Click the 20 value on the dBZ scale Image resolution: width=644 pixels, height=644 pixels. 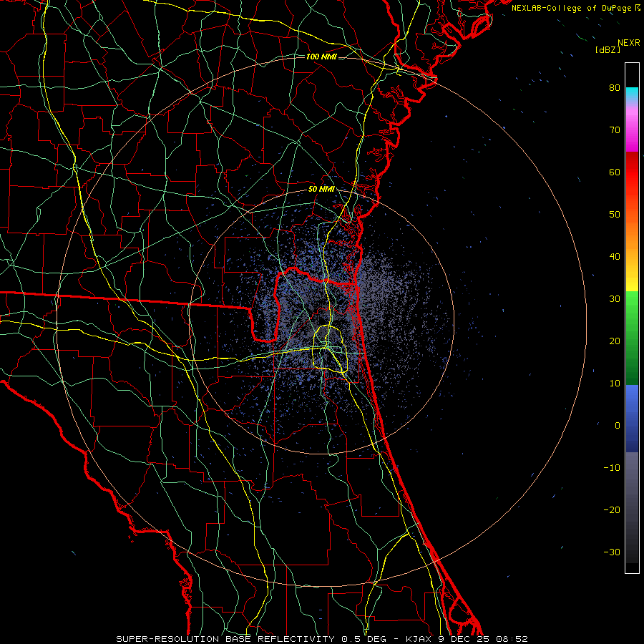[615, 341]
